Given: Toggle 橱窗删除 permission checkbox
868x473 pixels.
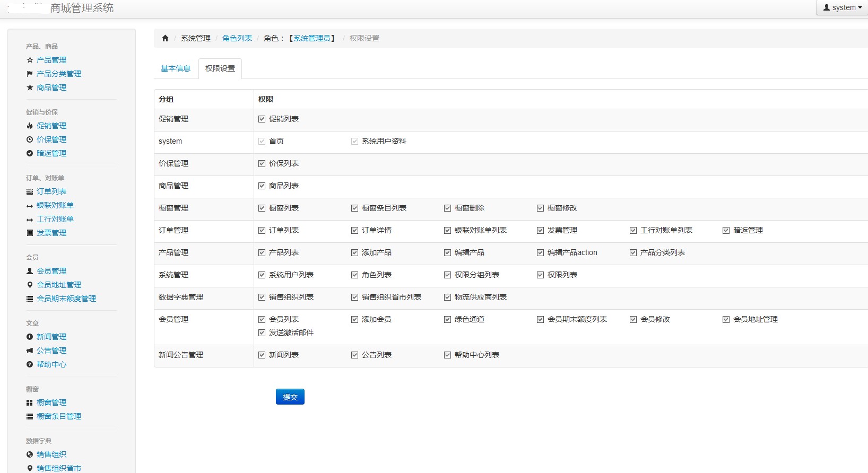Looking at the screenshot, I should click(447, 208).
